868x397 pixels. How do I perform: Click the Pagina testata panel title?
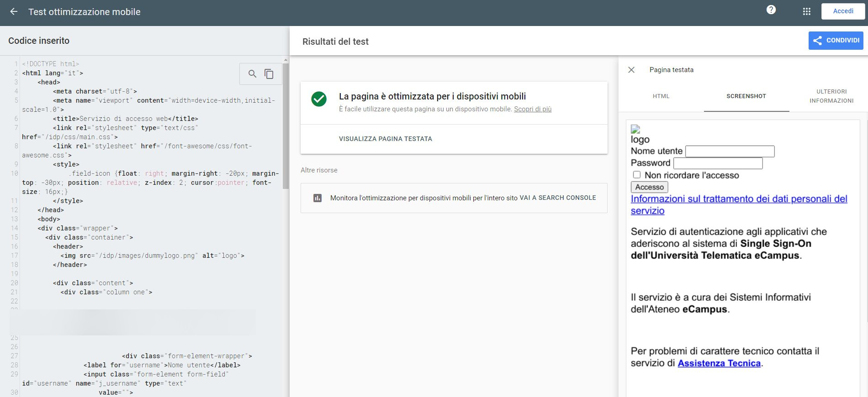coord(672,70)
